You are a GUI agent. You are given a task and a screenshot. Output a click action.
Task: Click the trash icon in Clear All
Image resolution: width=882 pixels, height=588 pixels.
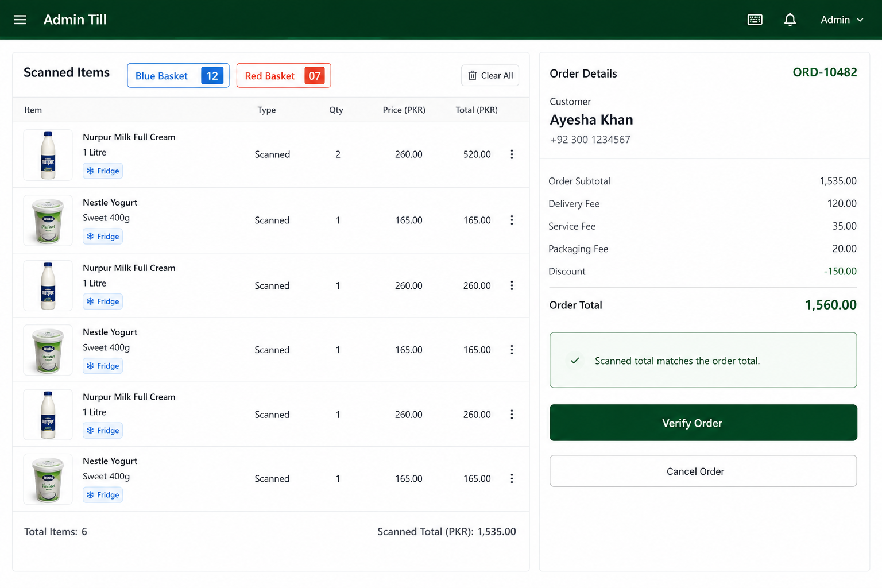click(x=473, y=76)
